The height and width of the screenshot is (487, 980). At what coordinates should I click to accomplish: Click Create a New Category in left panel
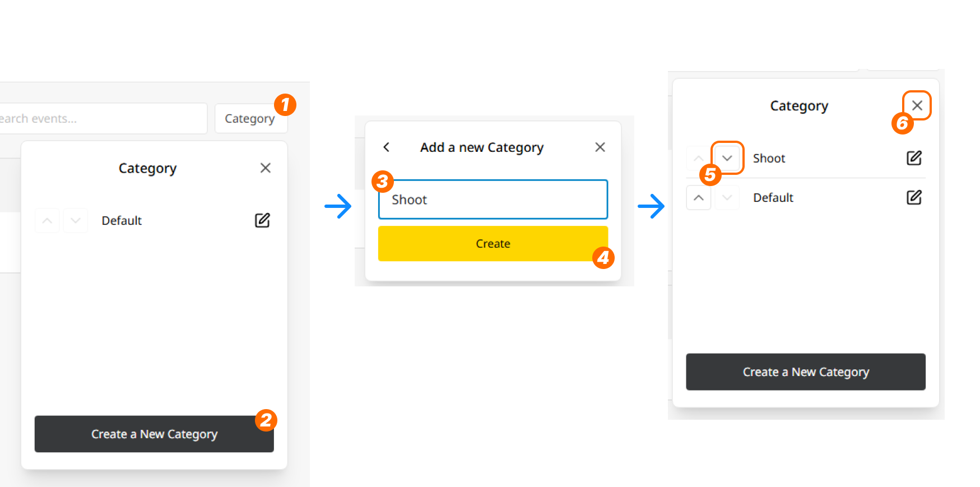pyautogui.click(x=154, y=434)
